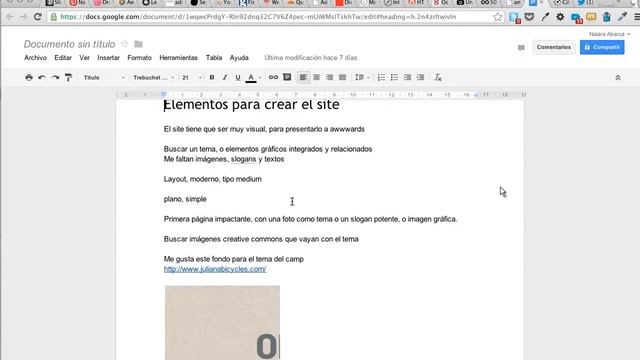
Task: Activate the paint format tool
Action: [x=68, y=77]
